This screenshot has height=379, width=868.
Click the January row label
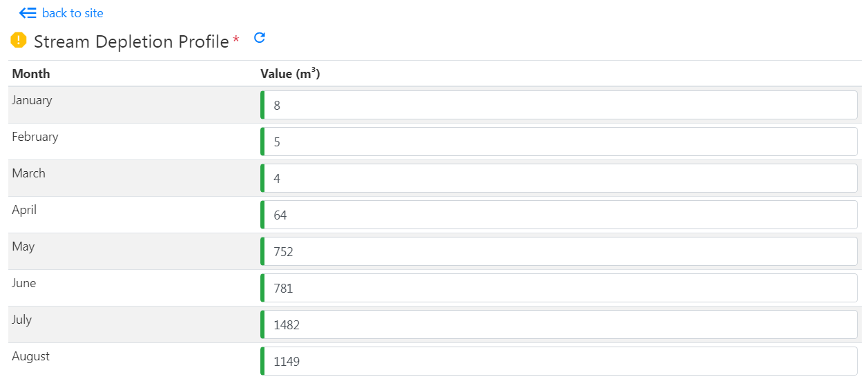pos(32,100)
